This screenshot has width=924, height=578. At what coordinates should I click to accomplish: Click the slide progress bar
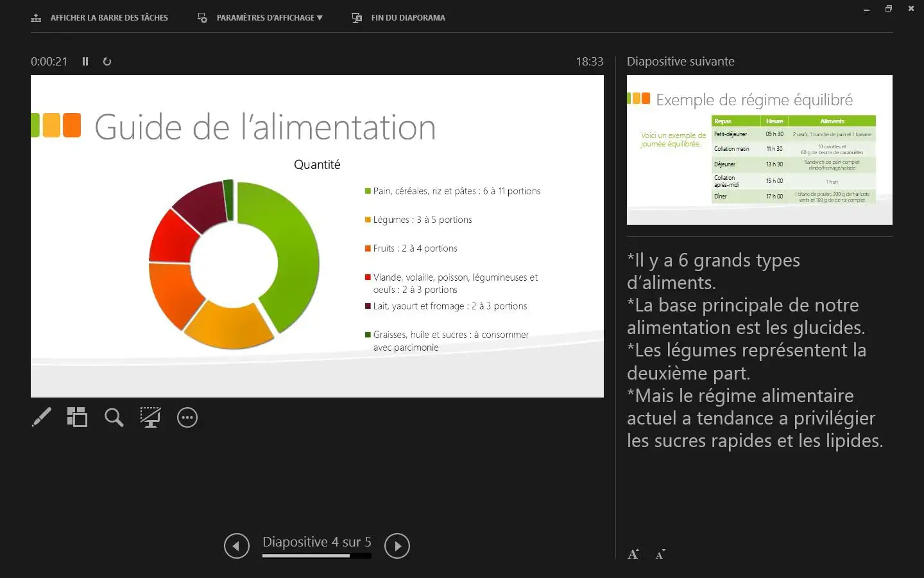click(316, 556)
